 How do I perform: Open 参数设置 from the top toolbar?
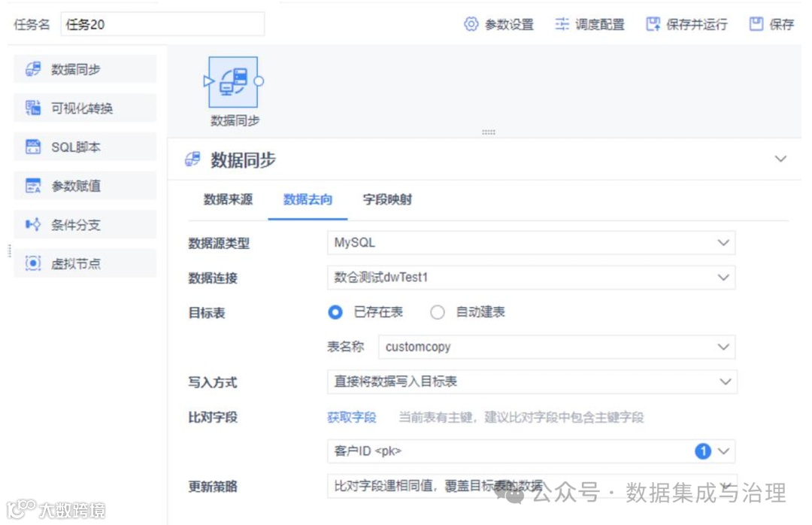(x=501, y=23)
